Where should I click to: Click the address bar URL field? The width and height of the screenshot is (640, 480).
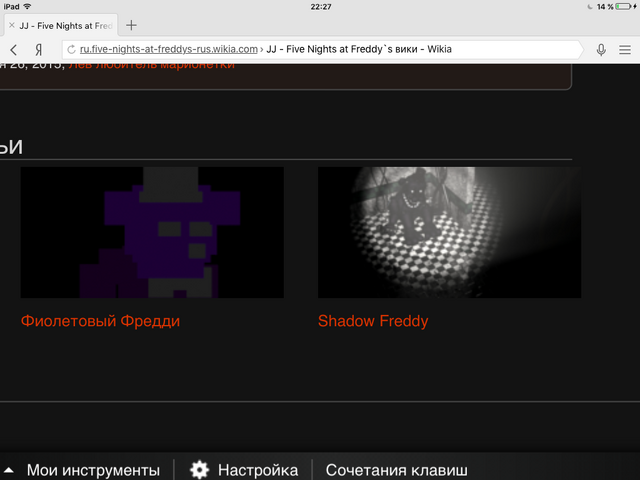(322, 50)
